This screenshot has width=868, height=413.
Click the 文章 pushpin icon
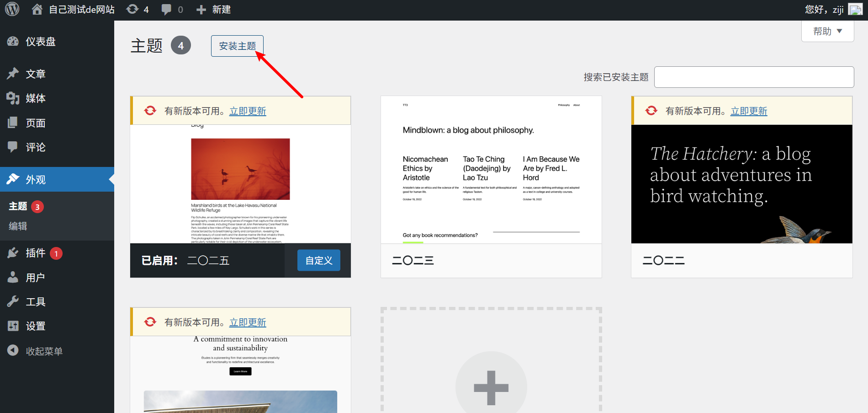coord(13,73)
